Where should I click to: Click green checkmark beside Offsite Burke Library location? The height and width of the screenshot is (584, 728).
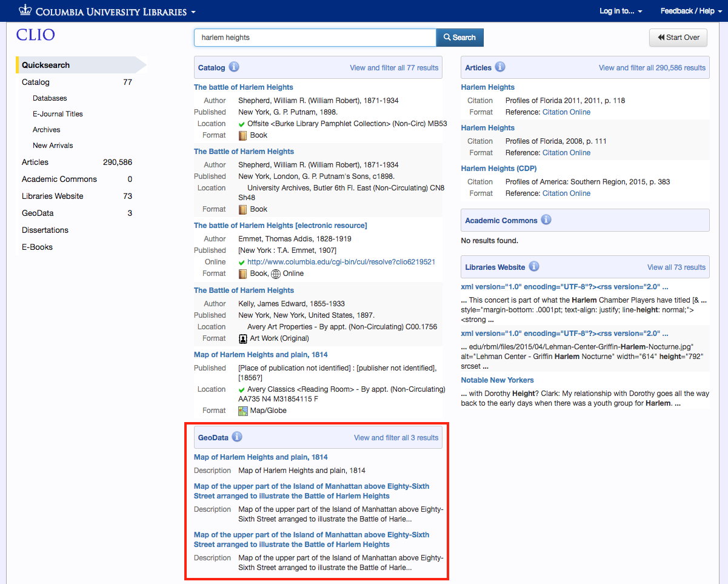242,124
